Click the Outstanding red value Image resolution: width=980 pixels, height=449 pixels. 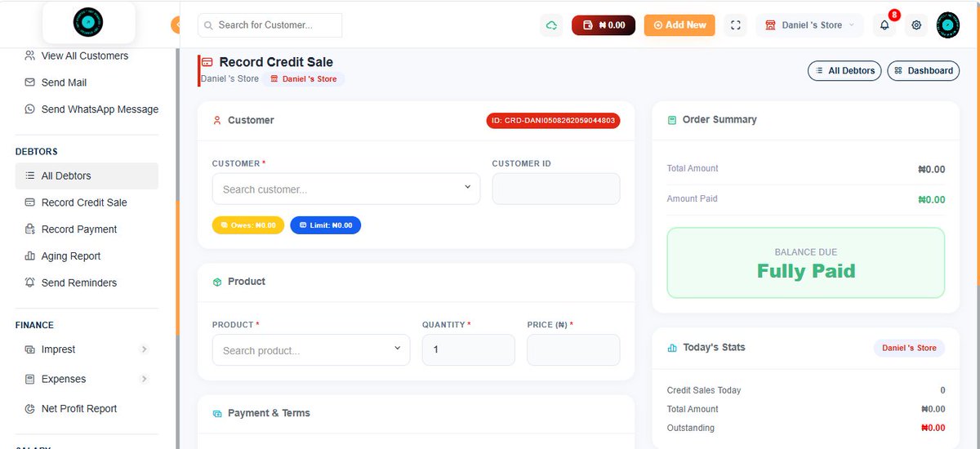click(x=933, y=428)
